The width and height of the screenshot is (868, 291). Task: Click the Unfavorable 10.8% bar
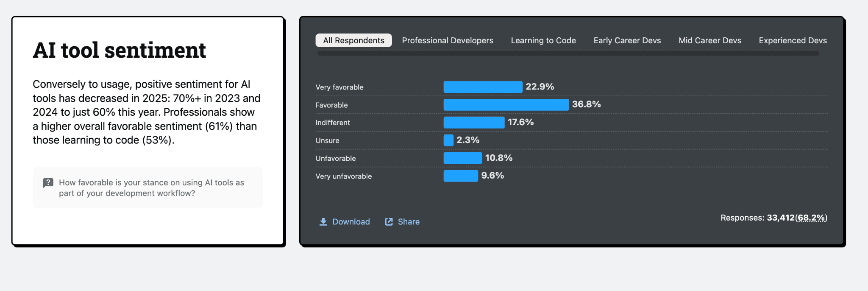462,158
